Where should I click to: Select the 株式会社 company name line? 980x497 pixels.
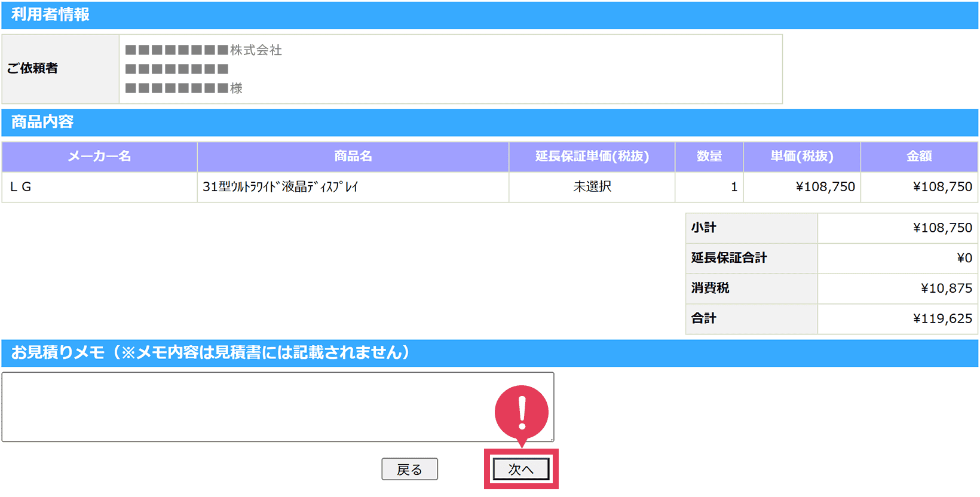pyautogui.click(x=204, y=50)
